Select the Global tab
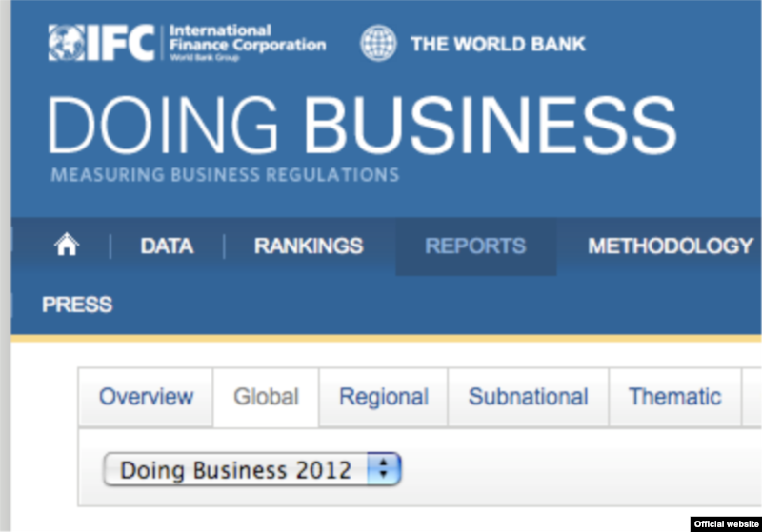Image resolution: width=762 pixels, height=532 pixels. pyautogui.click(x=266, y=397)
